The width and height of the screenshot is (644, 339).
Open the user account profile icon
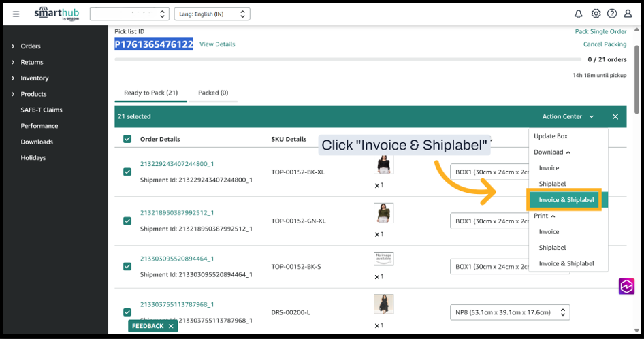click(628, 14)
